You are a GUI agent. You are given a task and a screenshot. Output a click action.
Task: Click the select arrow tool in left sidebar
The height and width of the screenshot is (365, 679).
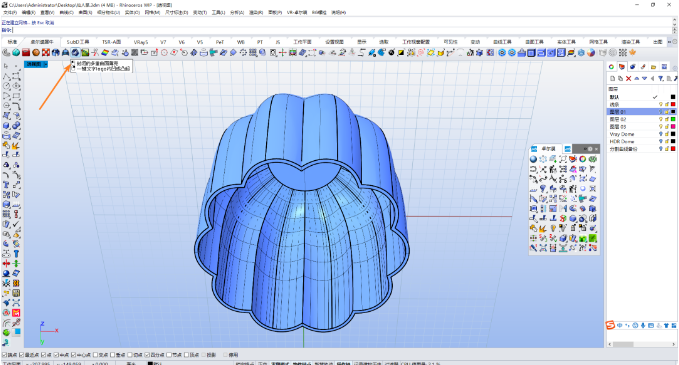point(6,66)
